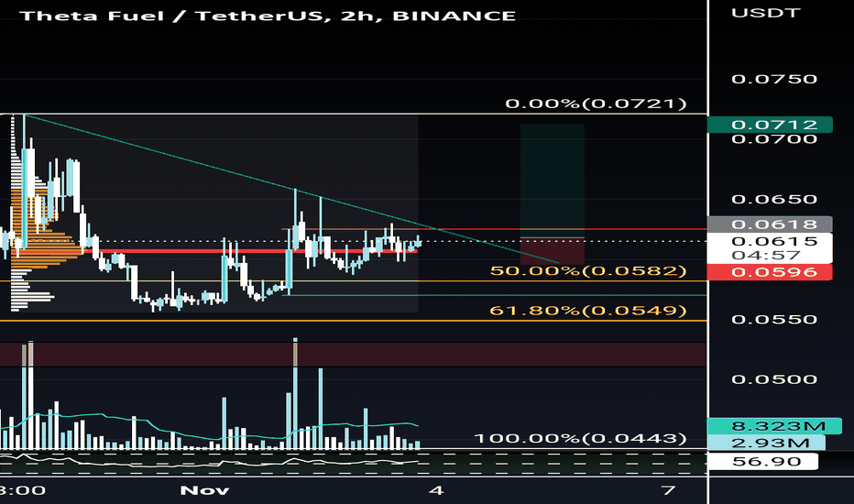Click the Theta Fuel / TetherUS chart title

tap(267, 16)
